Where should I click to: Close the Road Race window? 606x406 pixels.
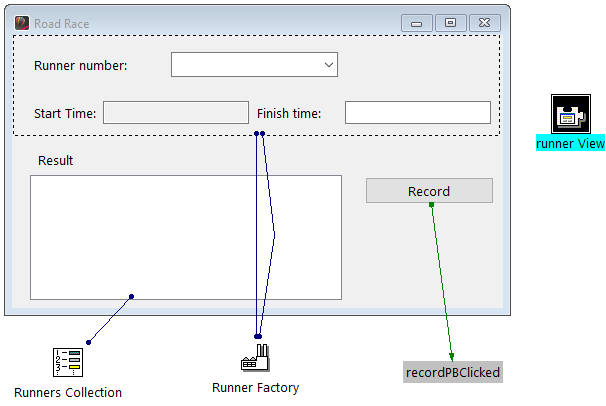(x=484, y=23)
